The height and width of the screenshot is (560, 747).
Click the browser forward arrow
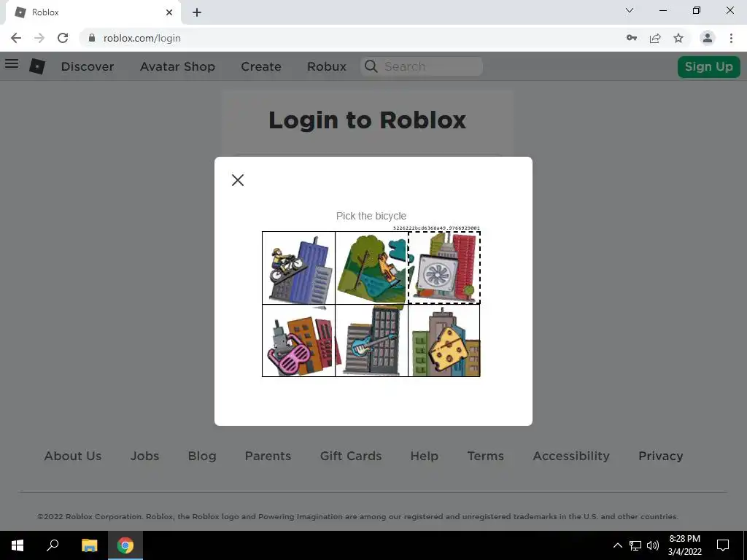[39, 38]
